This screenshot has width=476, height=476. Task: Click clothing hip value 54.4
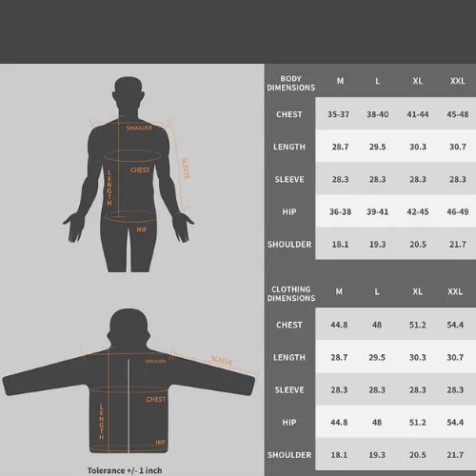pyautogui.click(x=455, y=423)
